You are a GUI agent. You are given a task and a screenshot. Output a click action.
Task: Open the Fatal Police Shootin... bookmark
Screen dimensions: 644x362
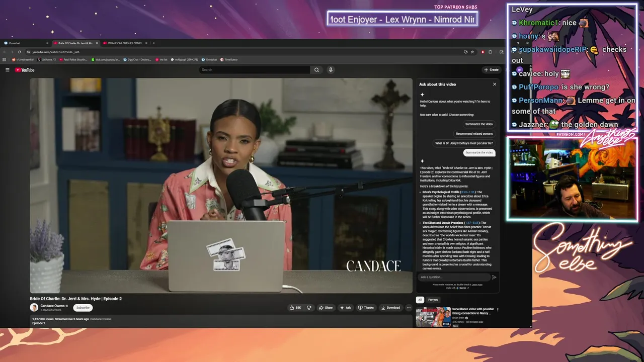pyautogui.click(x=73, y=59)
